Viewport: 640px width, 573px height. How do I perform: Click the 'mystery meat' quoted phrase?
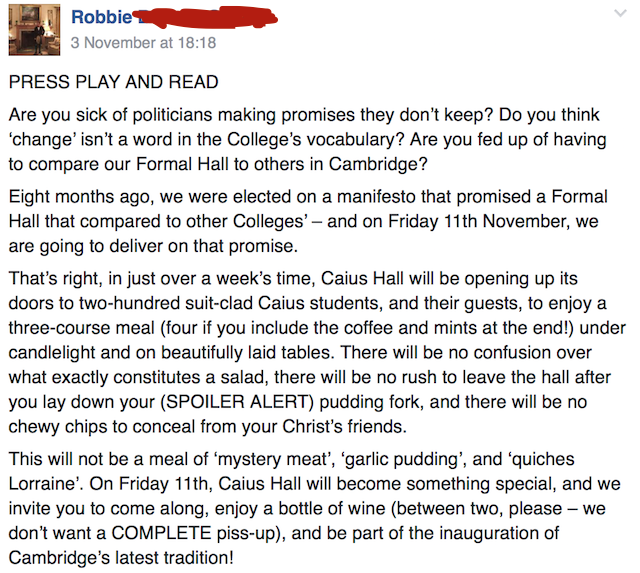[x=273, y=459]
